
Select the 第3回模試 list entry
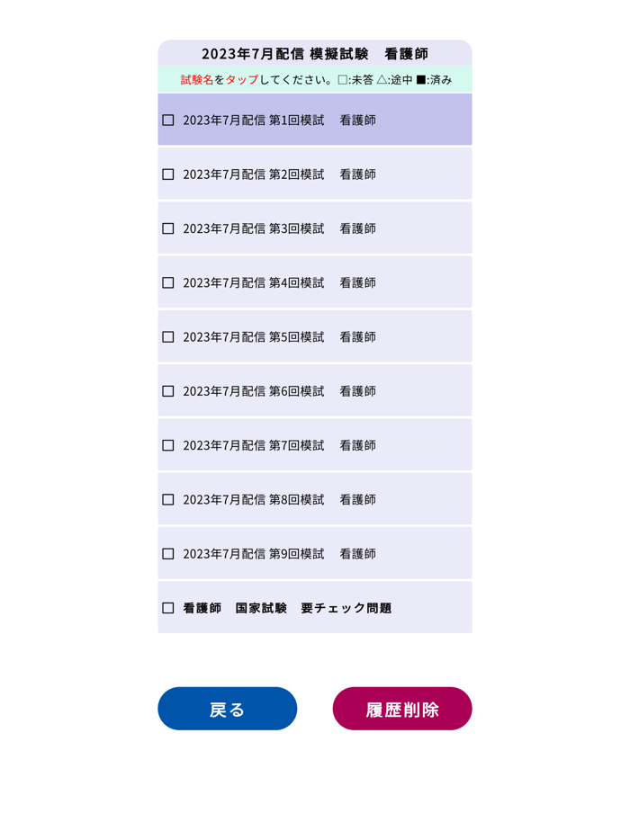click(279, 228)
